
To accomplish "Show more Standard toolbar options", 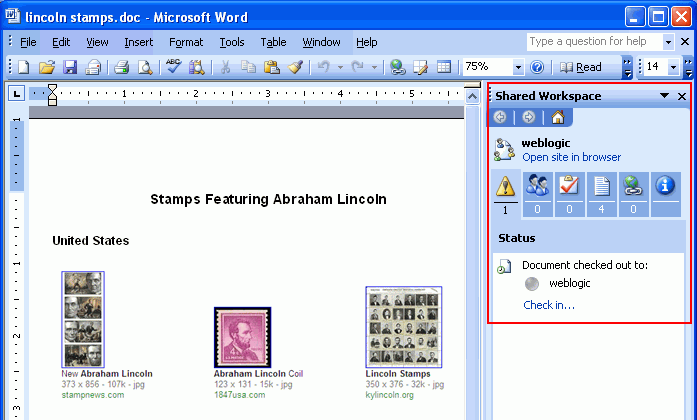I will click(627, 68).
